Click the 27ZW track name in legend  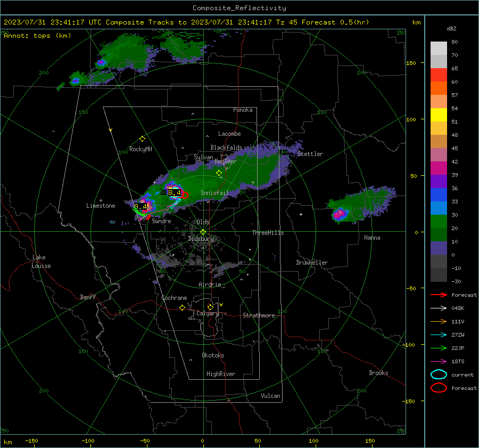(458, 335)
